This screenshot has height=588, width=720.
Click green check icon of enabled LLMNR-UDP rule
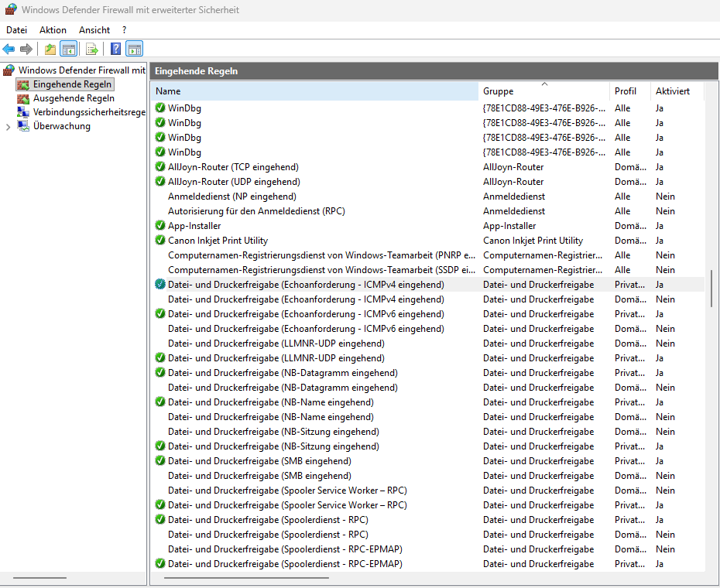(x=159, y=357)
